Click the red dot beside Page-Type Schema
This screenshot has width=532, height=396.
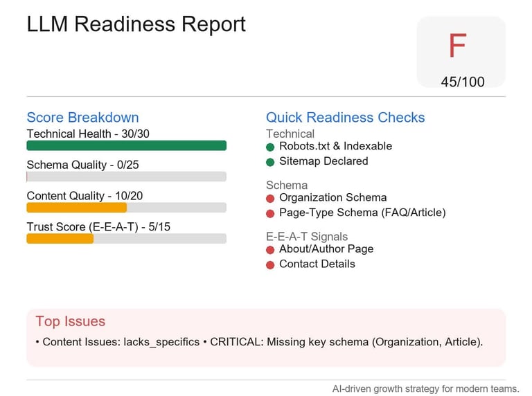pos(270,214)
